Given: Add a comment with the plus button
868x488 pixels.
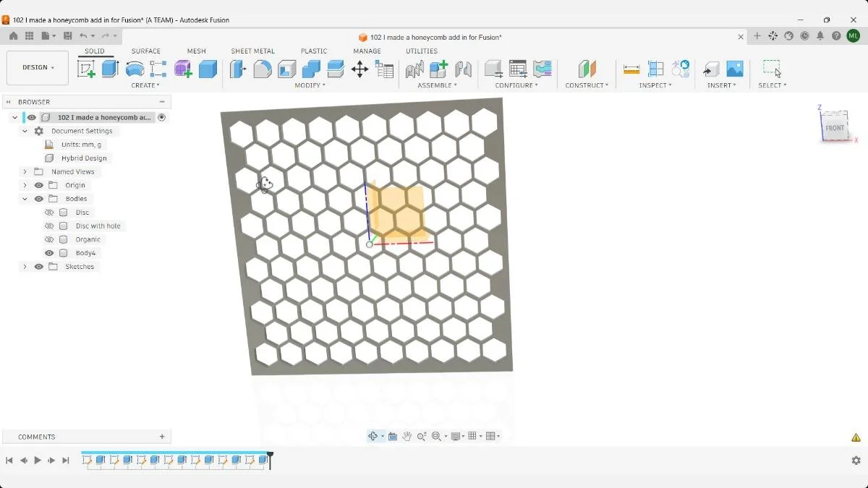Looking at the screenshot, I should coord(162,437).
